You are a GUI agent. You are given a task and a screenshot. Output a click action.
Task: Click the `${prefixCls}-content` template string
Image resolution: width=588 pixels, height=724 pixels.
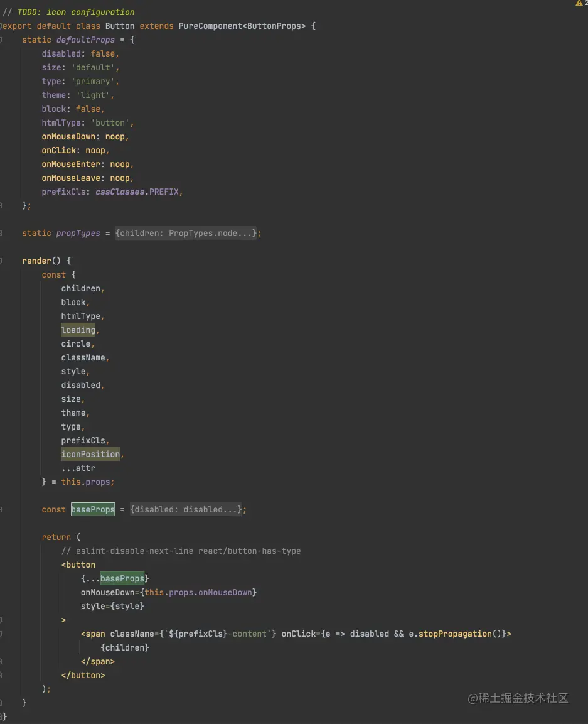tap(217, 634)
